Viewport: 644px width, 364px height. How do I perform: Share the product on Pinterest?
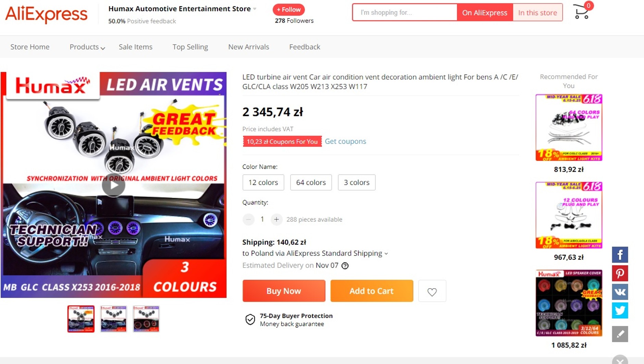[620, 274]
